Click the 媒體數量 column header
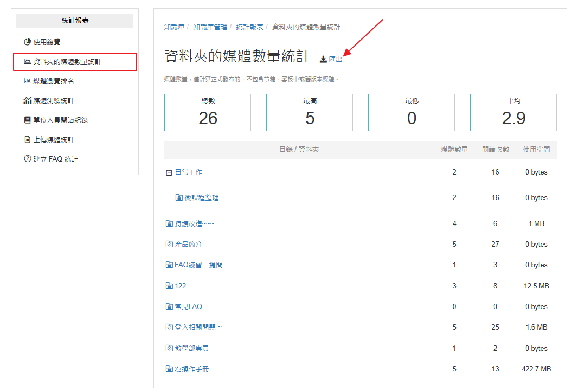 tap(454, 150)
